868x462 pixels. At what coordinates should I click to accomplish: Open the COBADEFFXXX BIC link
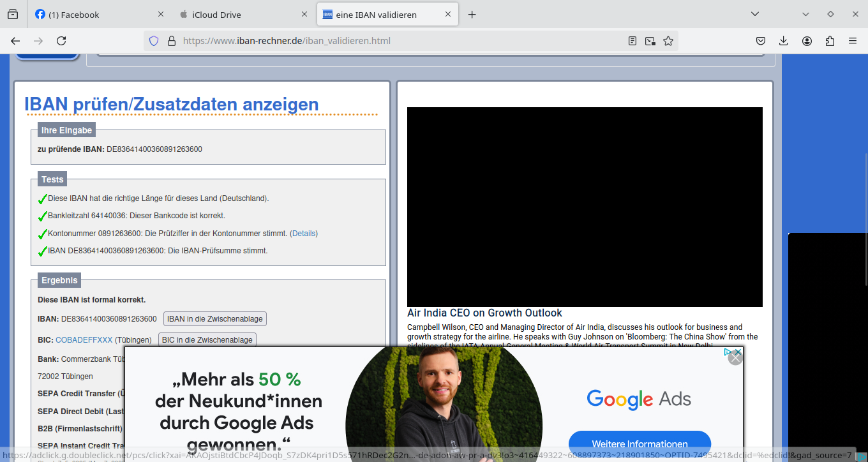click(x=84, y=340)
